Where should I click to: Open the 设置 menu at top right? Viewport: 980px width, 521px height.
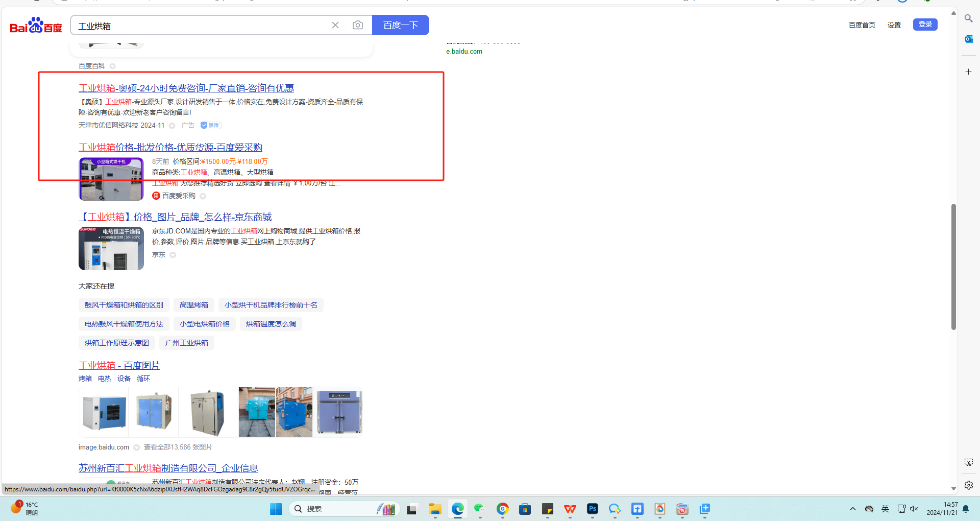[x=894, y=25]
